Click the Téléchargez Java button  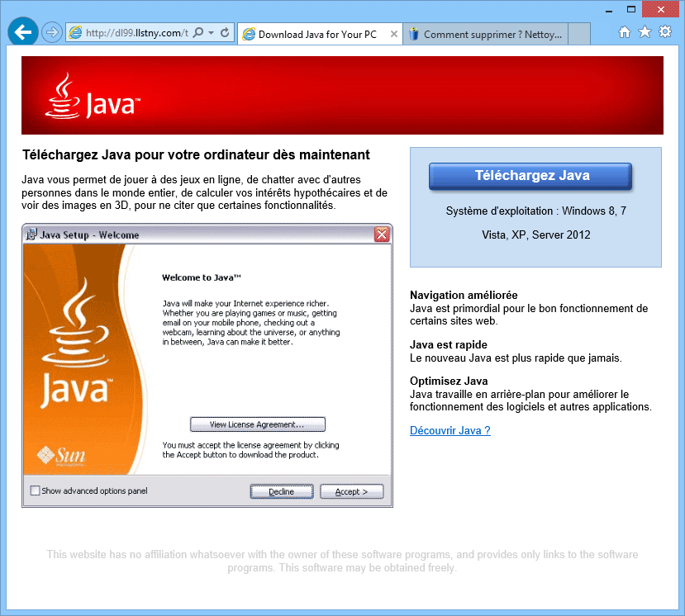(x=530, y=176)
